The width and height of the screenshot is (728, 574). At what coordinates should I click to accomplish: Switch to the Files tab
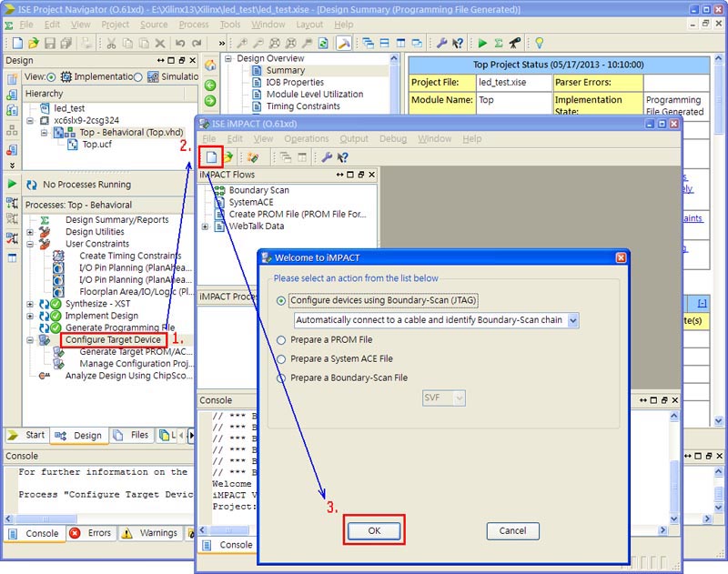point(132,435)
